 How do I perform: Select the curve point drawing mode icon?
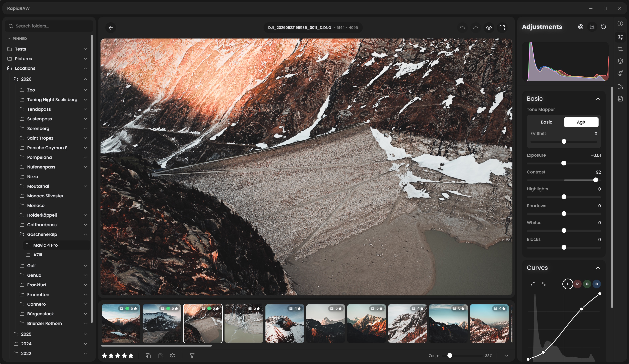click(x=533, y=284)
